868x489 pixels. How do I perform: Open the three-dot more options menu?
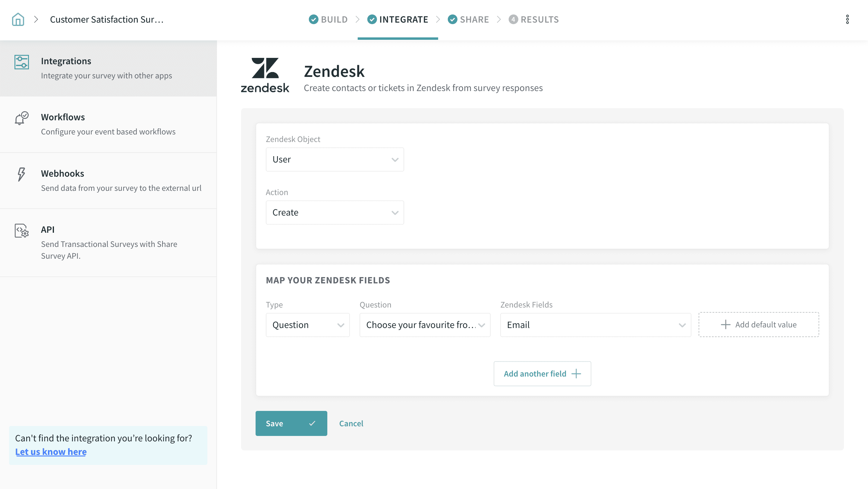tap(847, 19)
